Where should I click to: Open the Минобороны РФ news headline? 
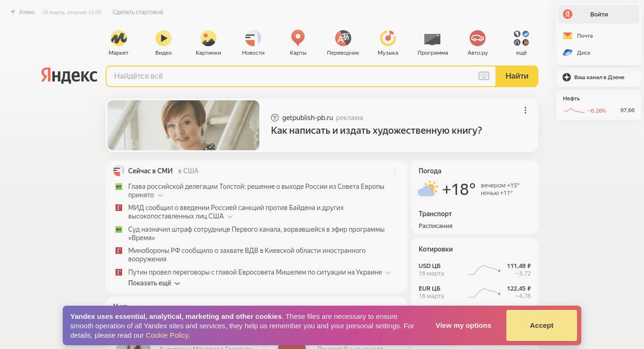click(247, 255)
